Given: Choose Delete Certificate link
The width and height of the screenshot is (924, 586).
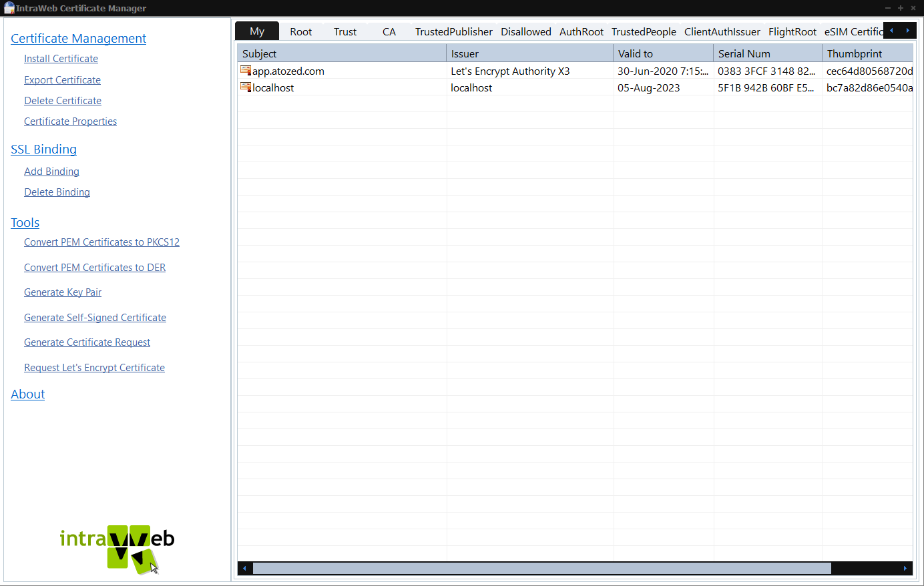Looking at the screenshot, I should tap(63, 101).
